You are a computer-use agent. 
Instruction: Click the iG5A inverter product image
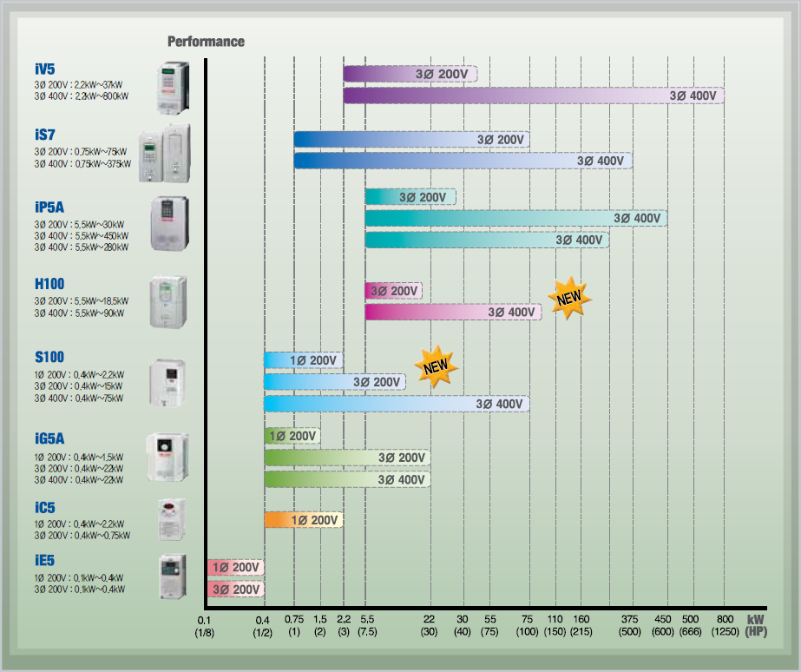point(167,457)
